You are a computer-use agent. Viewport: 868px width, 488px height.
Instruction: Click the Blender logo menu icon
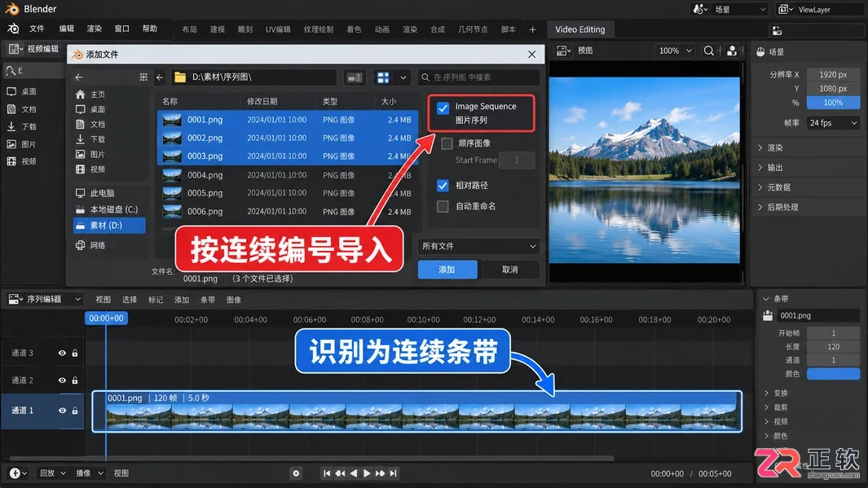13,29
